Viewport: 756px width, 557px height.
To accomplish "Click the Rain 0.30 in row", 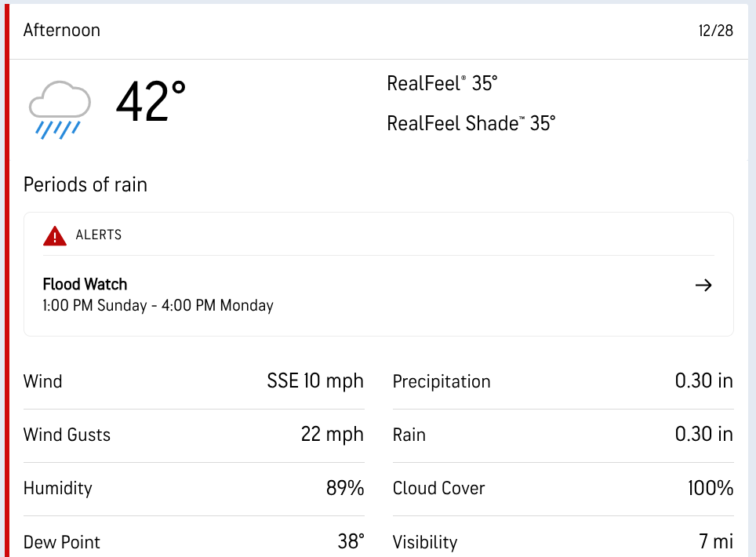I will coord(562,435).
